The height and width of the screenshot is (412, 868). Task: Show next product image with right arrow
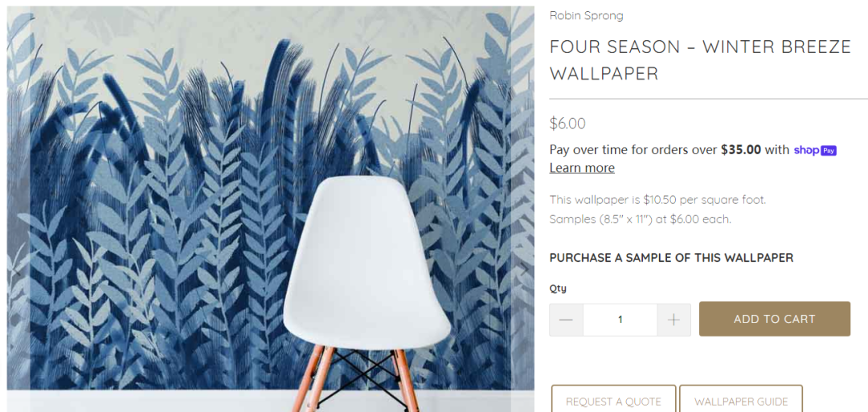point(522,271)
